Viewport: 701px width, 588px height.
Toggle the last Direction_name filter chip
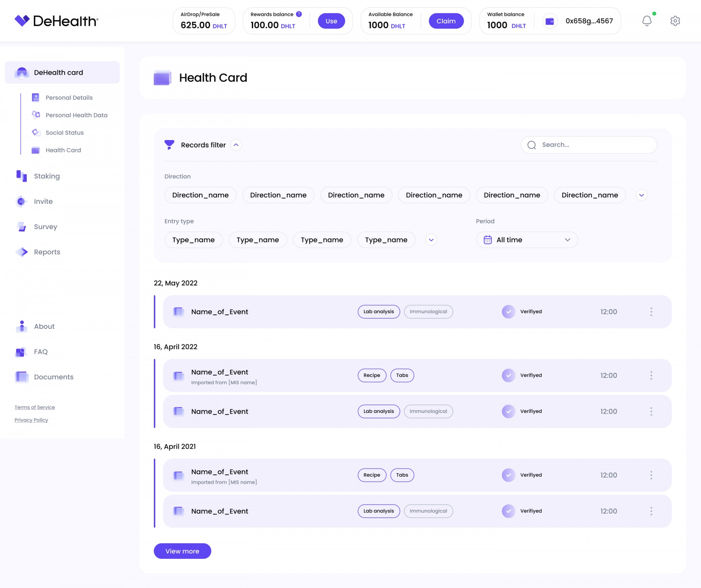pos(589,195)
